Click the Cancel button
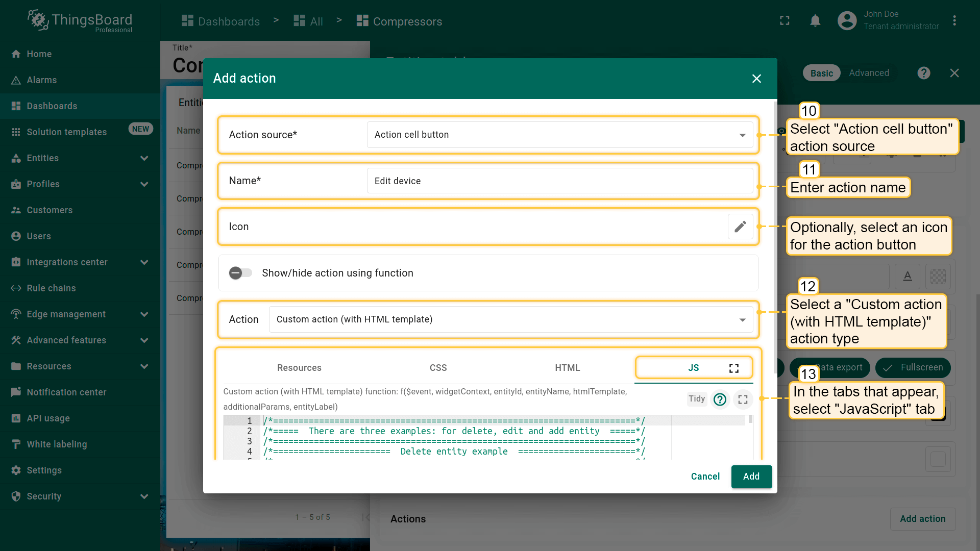 [x=705, y=477]
